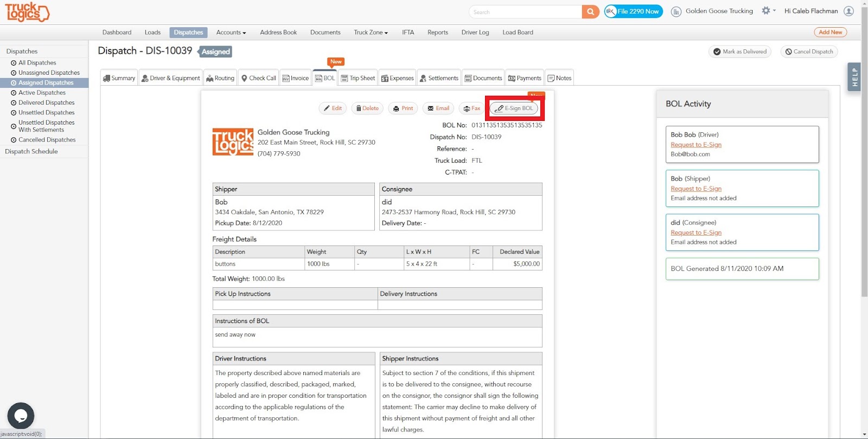Open the Trip Sheet tab
The image size is (868, 439).
coord(358,78)
